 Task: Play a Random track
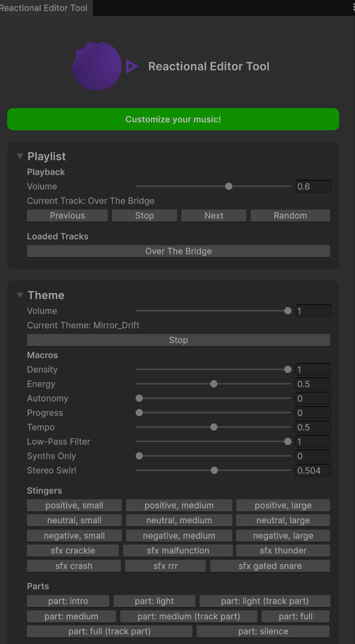click(x=290, y=216)
